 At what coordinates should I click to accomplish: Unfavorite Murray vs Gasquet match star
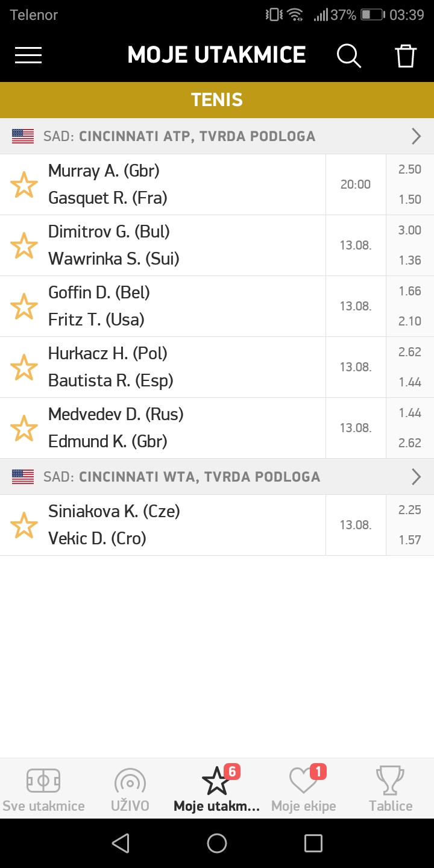coord(24,184)
